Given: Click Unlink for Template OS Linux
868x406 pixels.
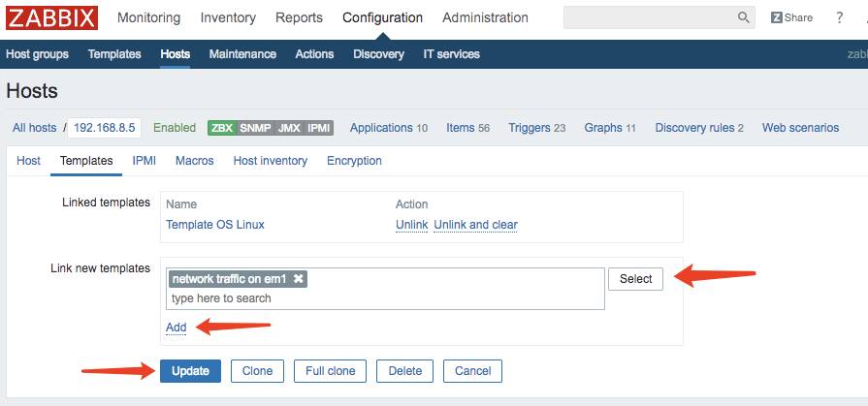Looking at the screenshot, I should (x=412, y=225).
